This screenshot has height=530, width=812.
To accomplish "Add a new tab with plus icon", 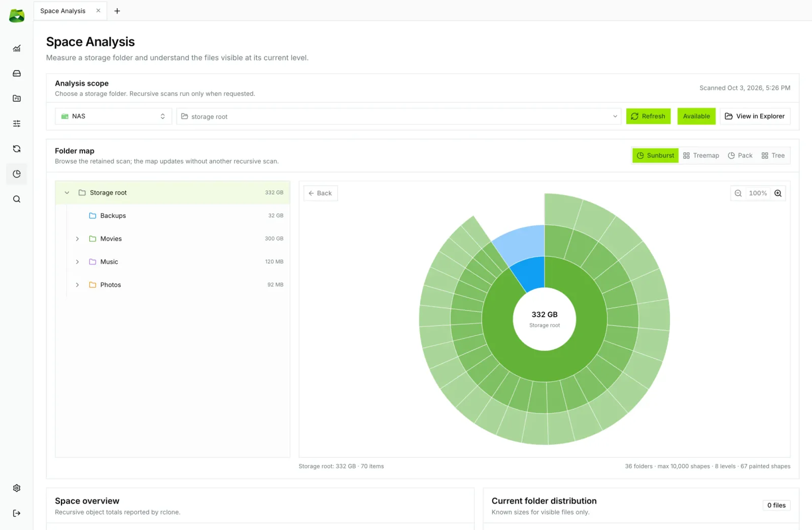I will [x=117, y=11].
